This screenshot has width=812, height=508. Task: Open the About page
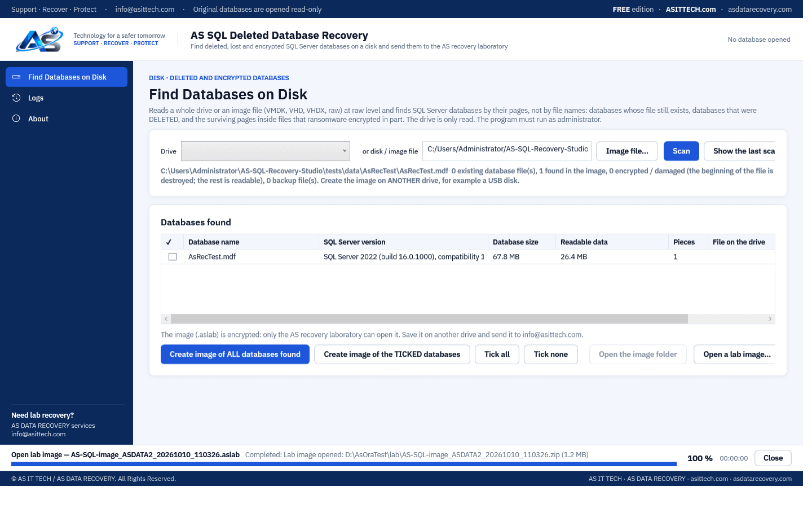tap(67, 119)
